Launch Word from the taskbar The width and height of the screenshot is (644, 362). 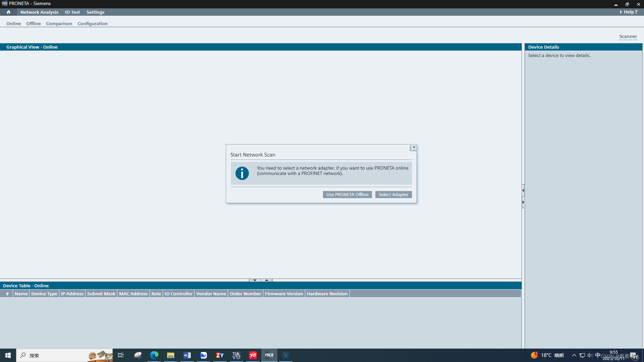click(187, 355)
